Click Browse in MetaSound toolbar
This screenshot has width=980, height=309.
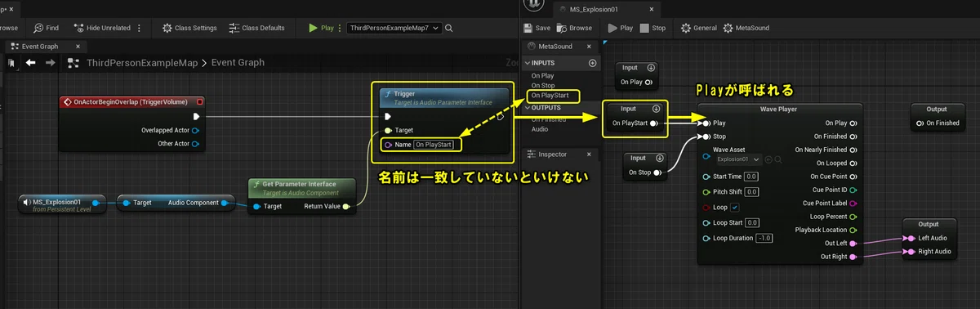(575, 28)
